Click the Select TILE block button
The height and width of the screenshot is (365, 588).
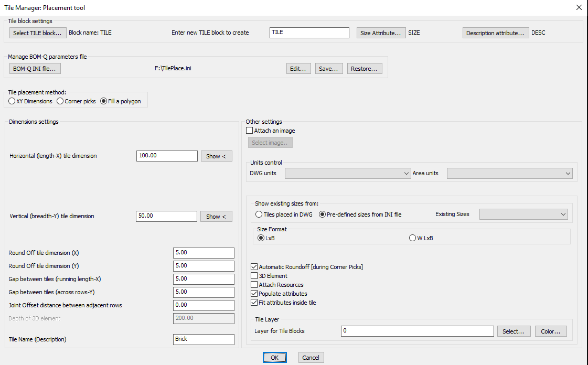[37, 33]
